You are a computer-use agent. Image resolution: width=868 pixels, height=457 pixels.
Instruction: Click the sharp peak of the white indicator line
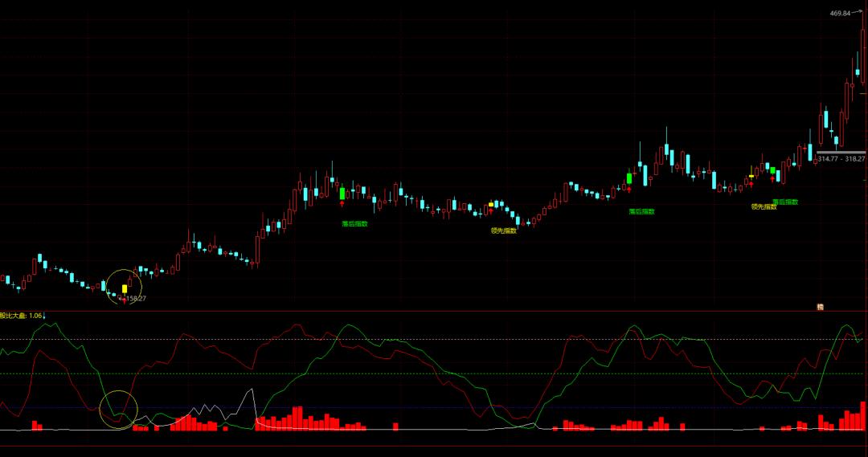[x=252, y=390]
